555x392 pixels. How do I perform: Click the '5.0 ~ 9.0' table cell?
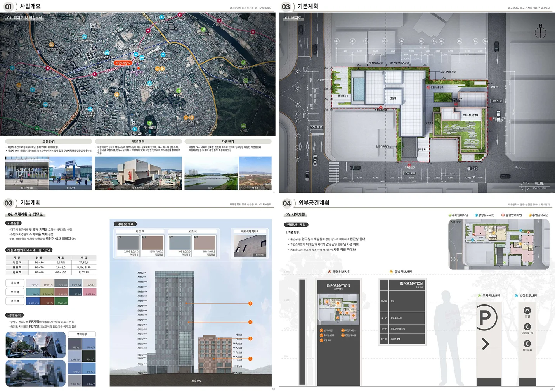pos(39,262)
